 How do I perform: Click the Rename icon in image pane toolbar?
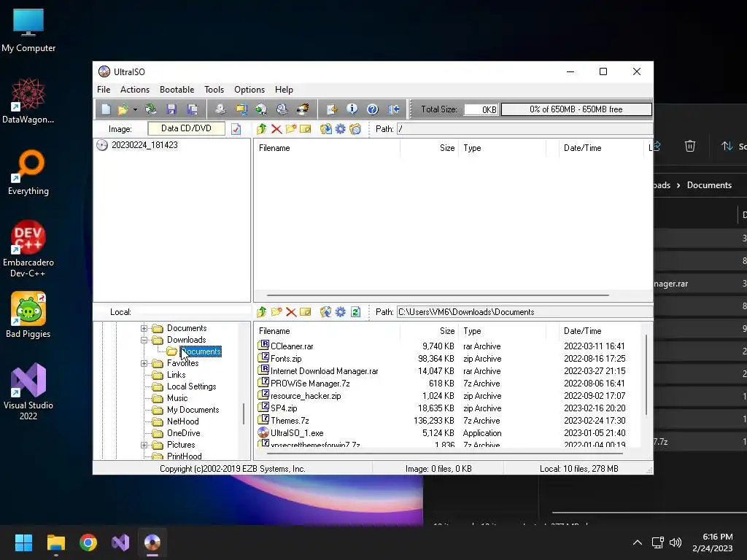(x=306, y=129)
